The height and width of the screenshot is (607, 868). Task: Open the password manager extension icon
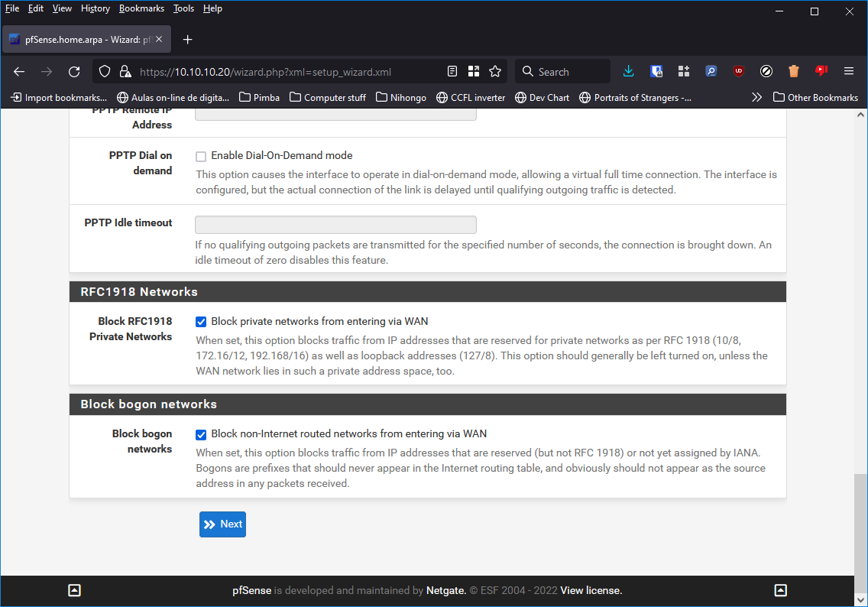point(656,70)
